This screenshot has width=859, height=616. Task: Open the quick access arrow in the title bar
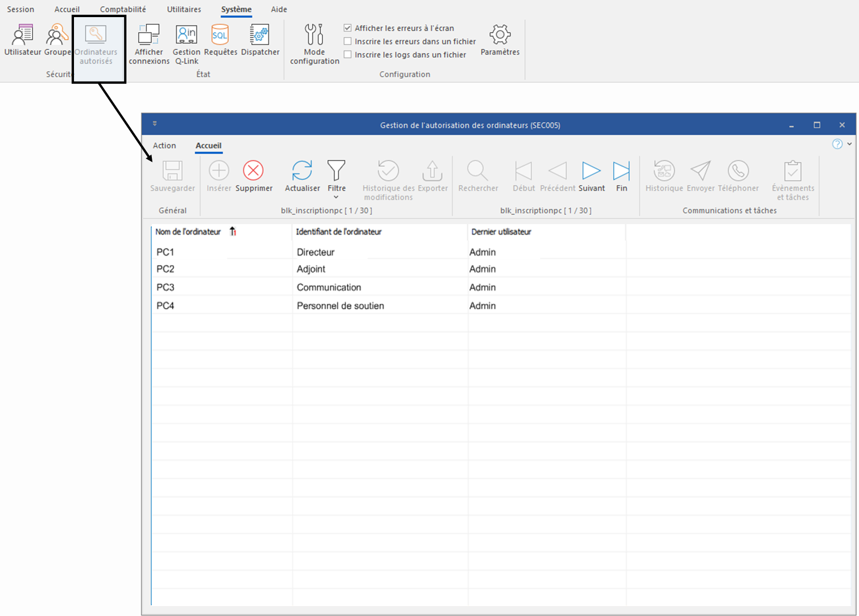tap(155, 124)
